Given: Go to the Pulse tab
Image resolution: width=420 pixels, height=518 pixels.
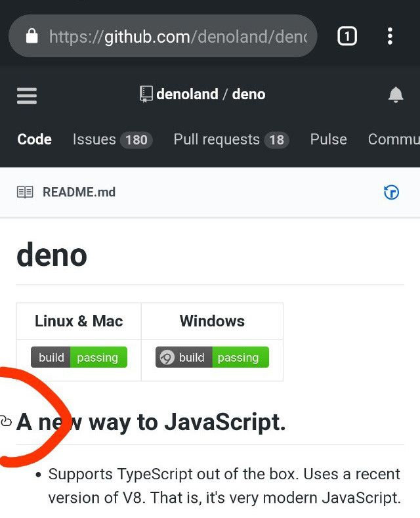Looking at the screenshot, I should pyautogui.click(x=329, y=139).
